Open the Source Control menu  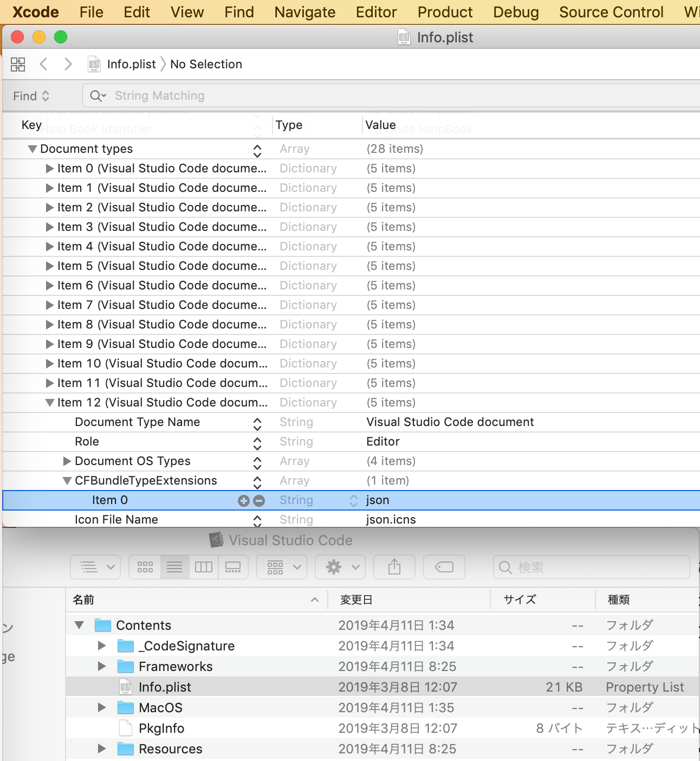(x=611, y=12)
